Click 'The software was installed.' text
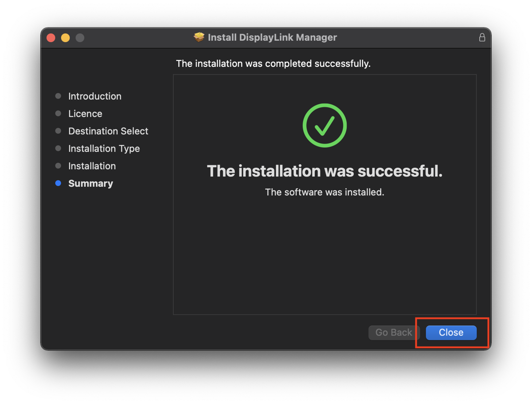This screenshot has width=532, height=404. click(325, 192)
